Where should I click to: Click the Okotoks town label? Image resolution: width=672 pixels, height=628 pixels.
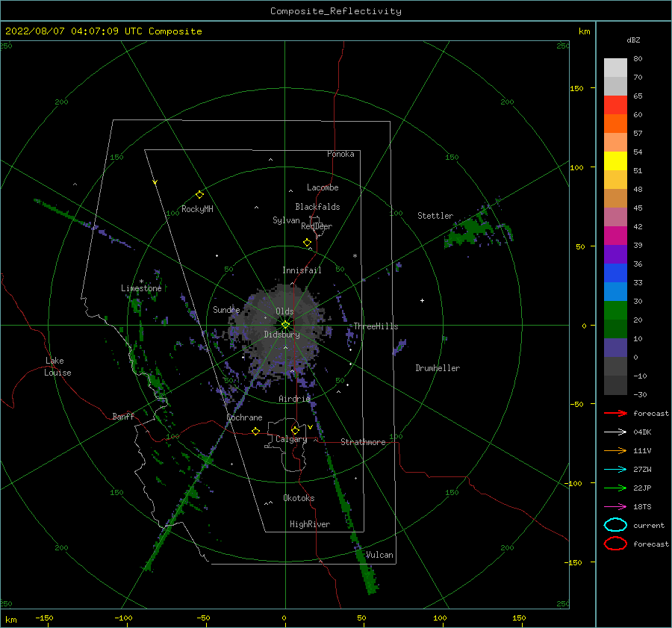pos(299,498)
